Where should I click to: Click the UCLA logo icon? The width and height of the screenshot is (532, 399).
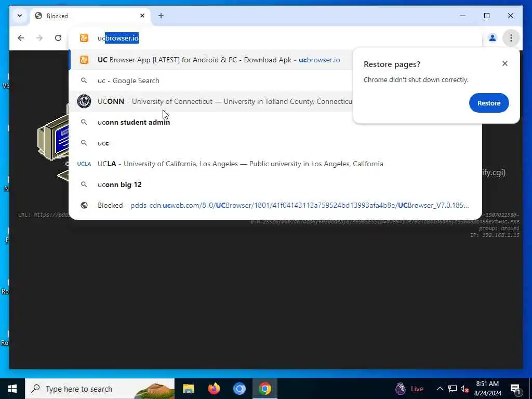[84, 164]
